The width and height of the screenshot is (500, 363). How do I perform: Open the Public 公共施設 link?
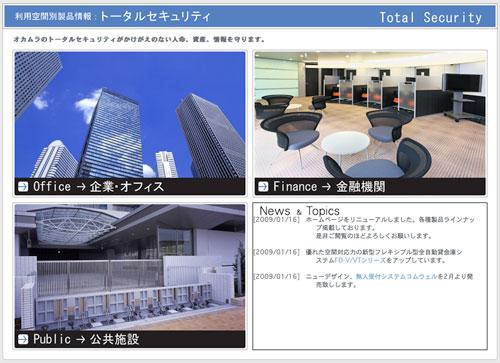86,339
